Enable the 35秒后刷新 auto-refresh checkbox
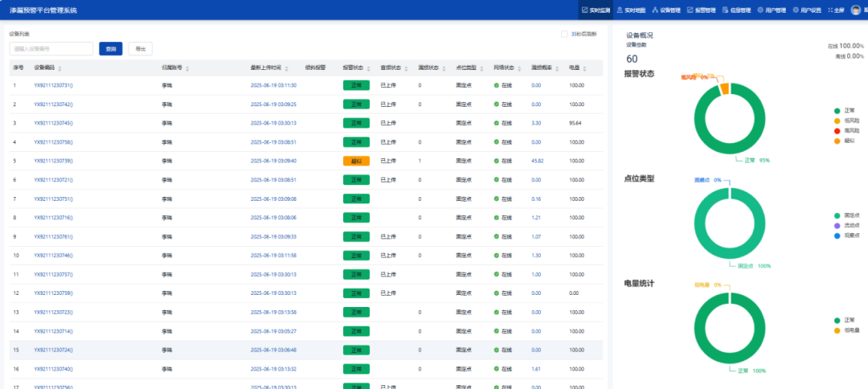 [564, 34]
